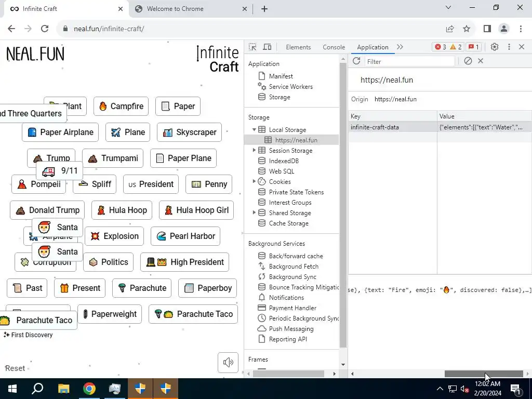This screenshot has width=532, height=399.
Task: Open Chrome three-dot menu
Action: [x=521, y=29]
